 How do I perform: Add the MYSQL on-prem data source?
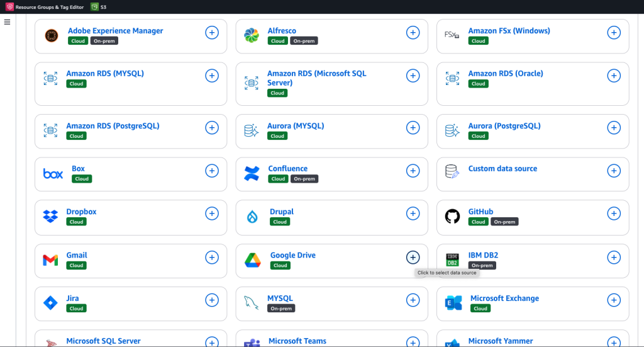click(x=413, y=300)
